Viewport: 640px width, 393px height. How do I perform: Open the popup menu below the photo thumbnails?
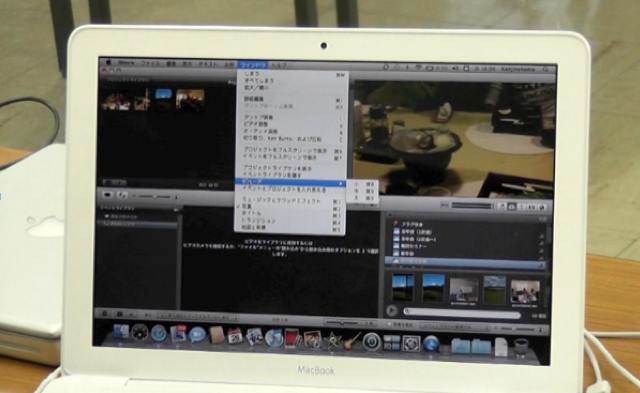click(x=454, y=327)
